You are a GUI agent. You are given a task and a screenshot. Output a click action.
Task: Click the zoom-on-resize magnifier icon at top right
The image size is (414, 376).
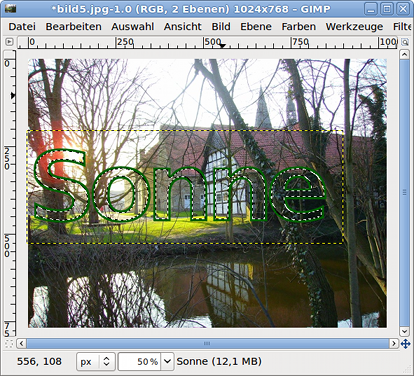pyautogui.click(x=404, y=42)
